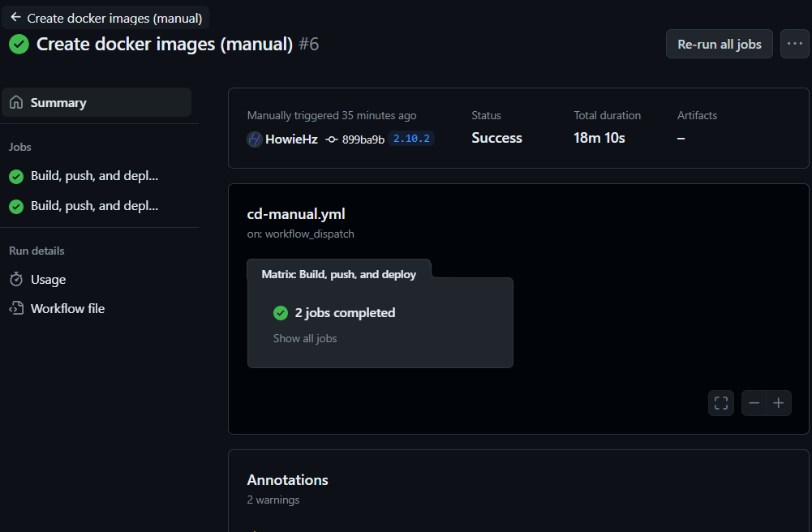Open commit 899ba9b link

363,139
